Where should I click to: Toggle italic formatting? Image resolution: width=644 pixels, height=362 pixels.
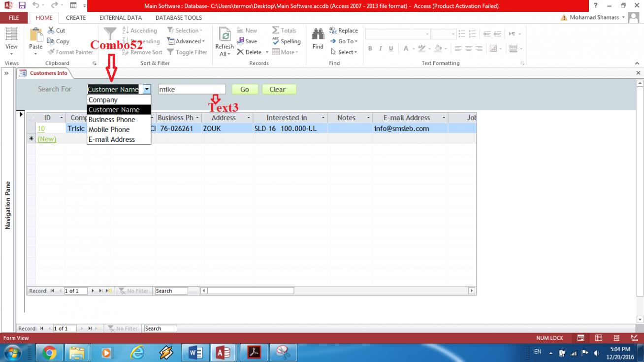click(x=381, y=49)
